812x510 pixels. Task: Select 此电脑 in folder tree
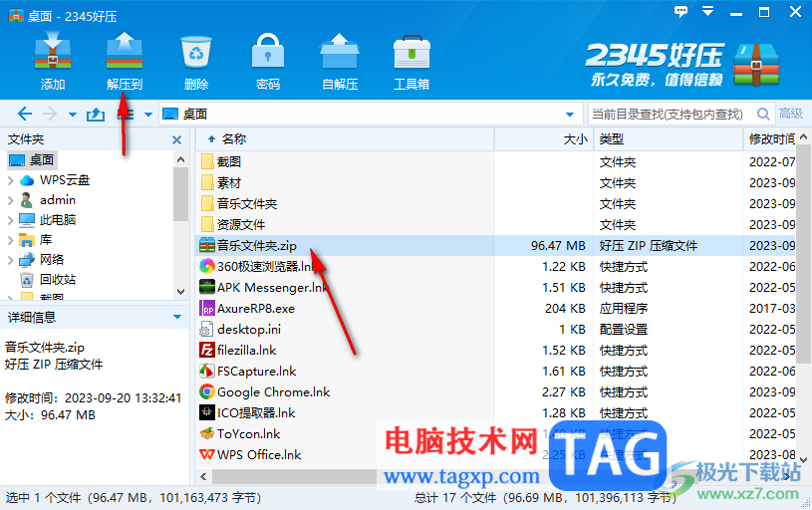coord(47,219)
